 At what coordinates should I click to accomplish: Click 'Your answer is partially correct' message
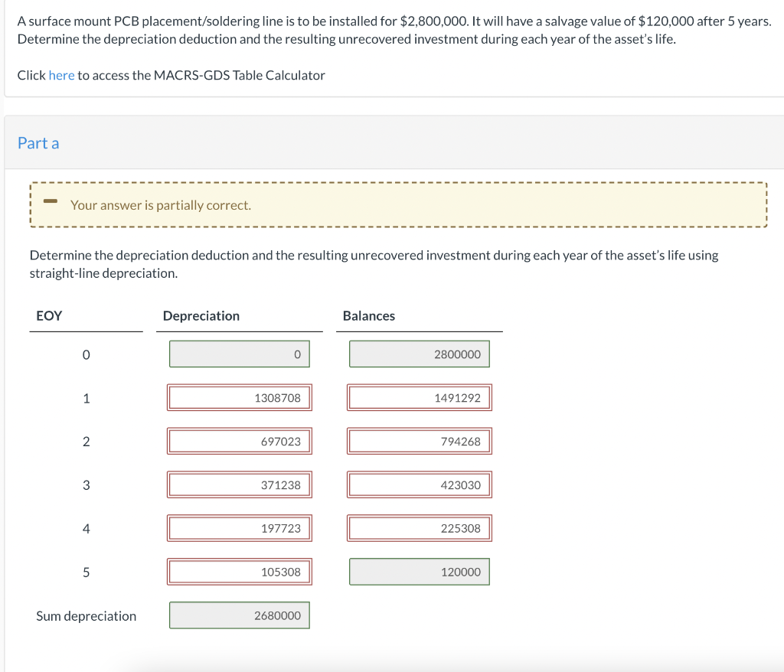(161, 205)
